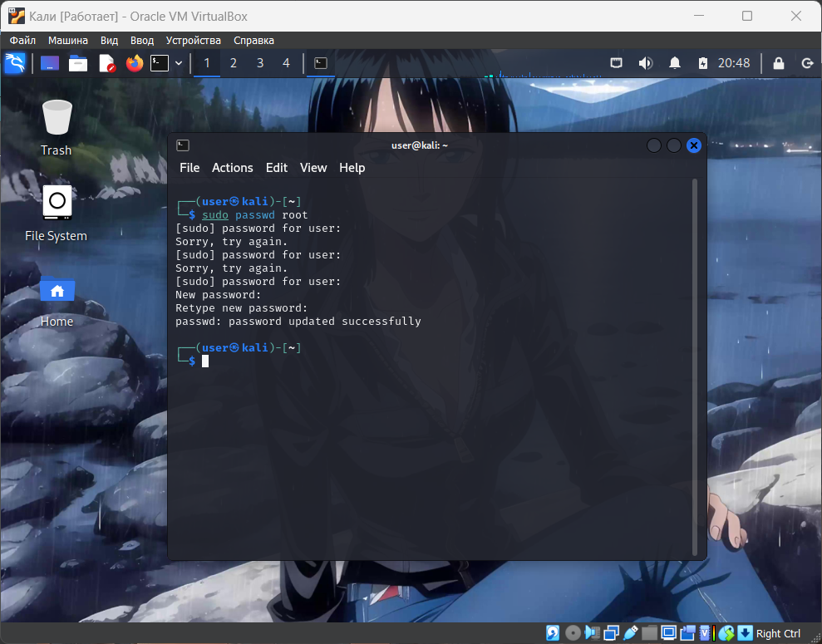Click the 'sudo passwd root' command text
822x644 pixels.
tap(255, 215)
